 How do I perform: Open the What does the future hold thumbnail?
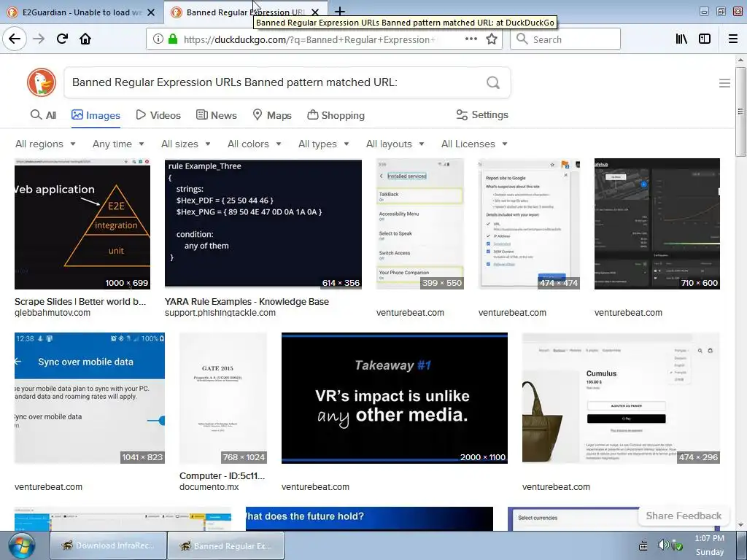click(x=369, y=518)
